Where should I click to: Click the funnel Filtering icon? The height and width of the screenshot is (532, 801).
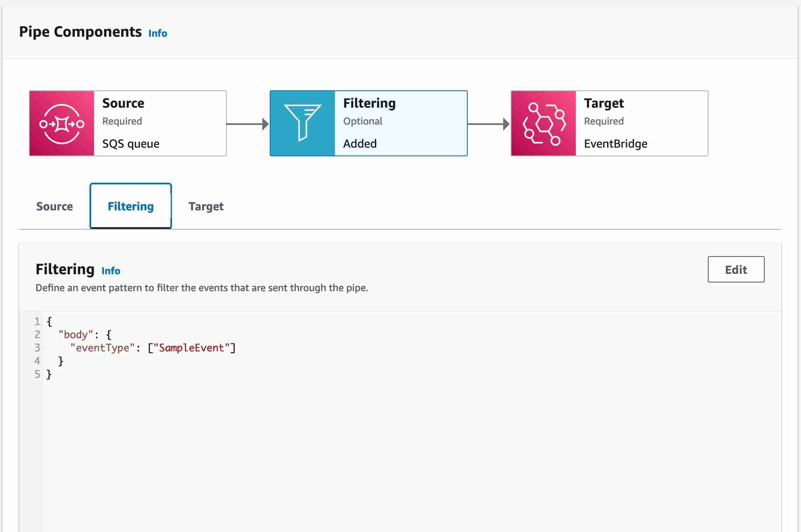coord(302,123)
